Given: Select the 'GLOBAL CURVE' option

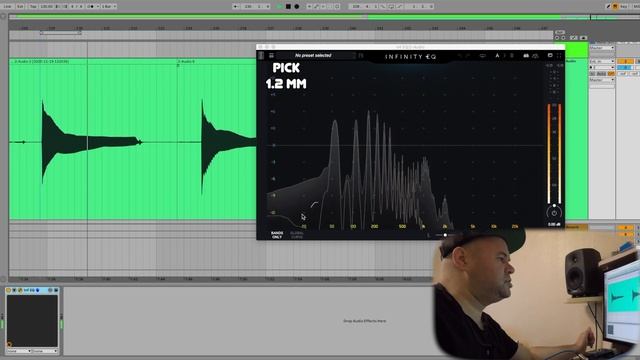Looking at the screenshot, I should pyautogui.click(x=297, y=235).
